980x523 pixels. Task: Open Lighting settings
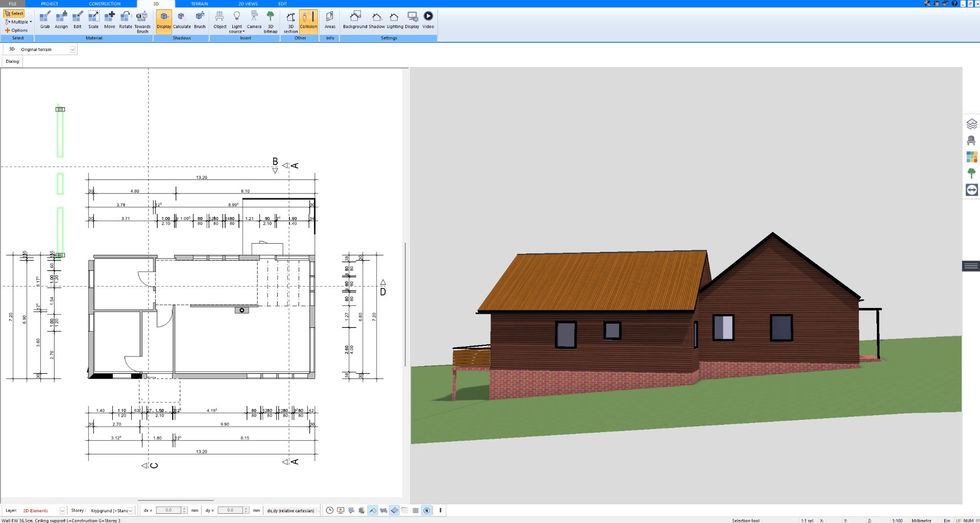pyautogui.click(x=395, y=20)
